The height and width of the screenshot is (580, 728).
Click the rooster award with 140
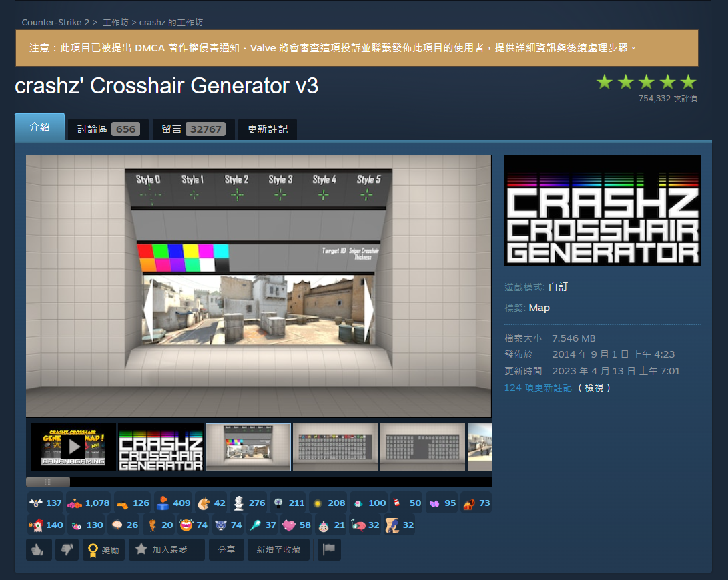click(x=46, y=525)
